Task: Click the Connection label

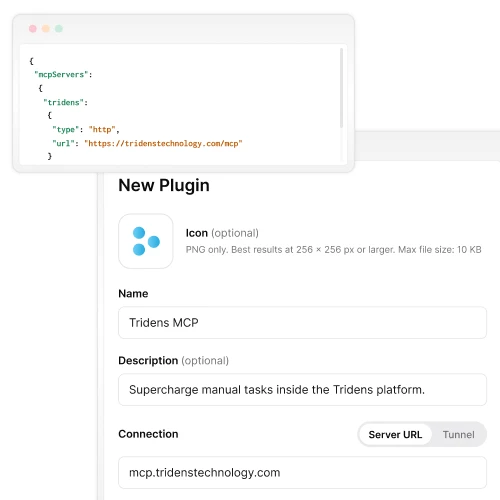Action: point(148,434)
